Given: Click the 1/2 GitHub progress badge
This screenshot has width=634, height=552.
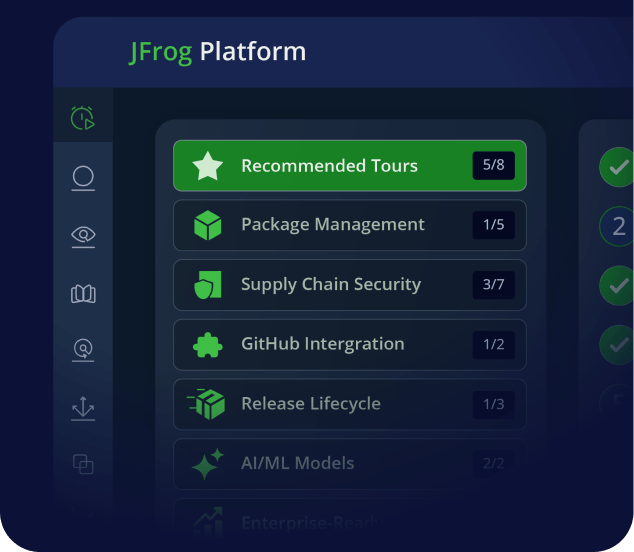Looking at the screenshot, I should (493, 345).
